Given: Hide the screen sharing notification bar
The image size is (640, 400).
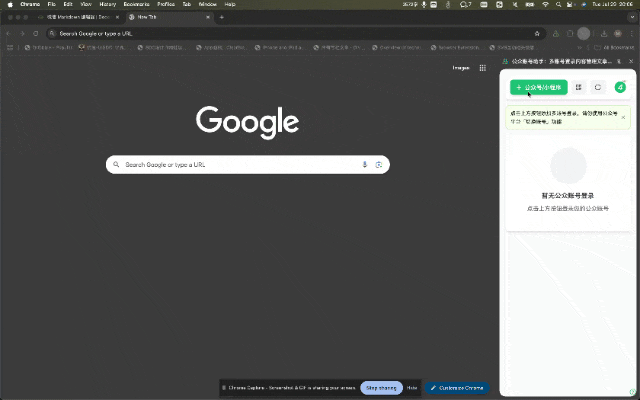Looking at the screenshot, I should point(412,388).
